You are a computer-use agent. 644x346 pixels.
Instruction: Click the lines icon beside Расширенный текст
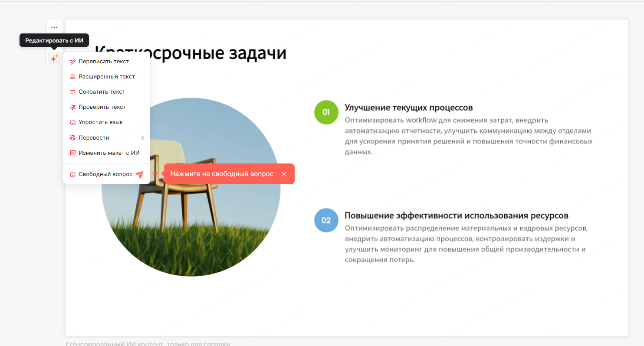(73, 77)
